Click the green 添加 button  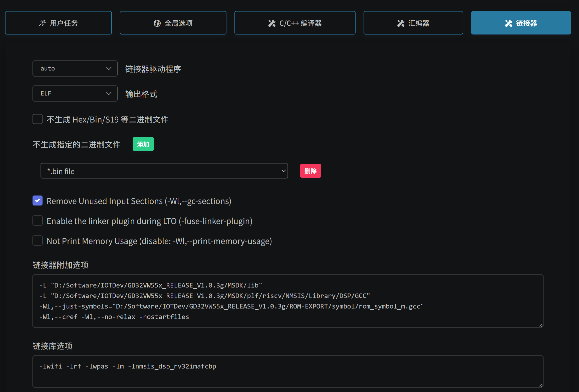point(143,144)
